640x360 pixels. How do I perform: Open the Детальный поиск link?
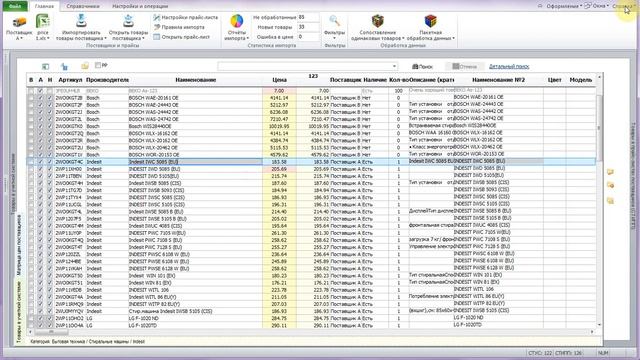tap(509, 66)
